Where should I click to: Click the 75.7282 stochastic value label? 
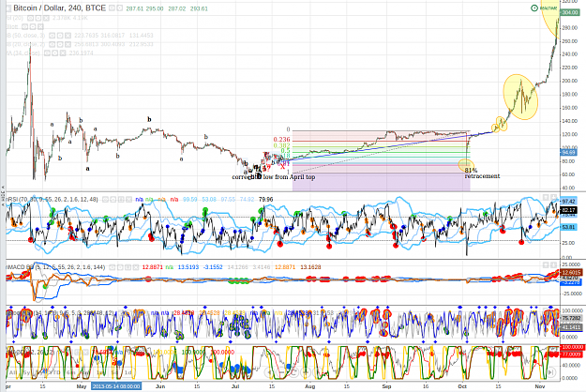571,318
